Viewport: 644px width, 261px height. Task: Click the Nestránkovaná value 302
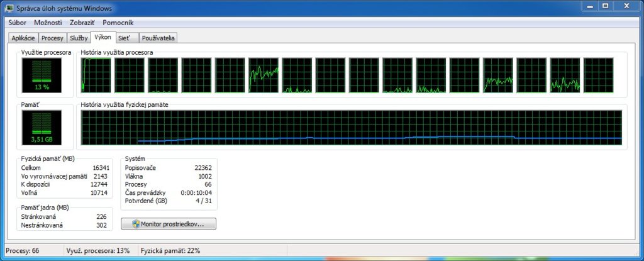point(101,225)
